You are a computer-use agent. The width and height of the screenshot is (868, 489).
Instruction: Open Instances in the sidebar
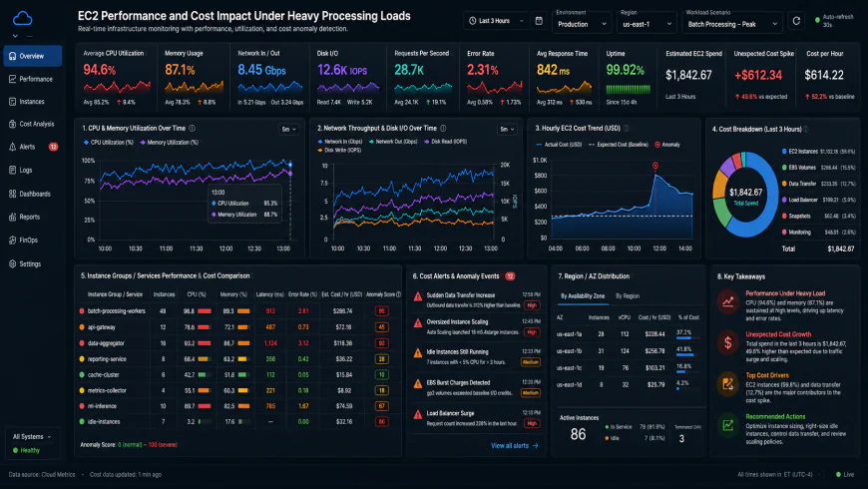point(31,102)
